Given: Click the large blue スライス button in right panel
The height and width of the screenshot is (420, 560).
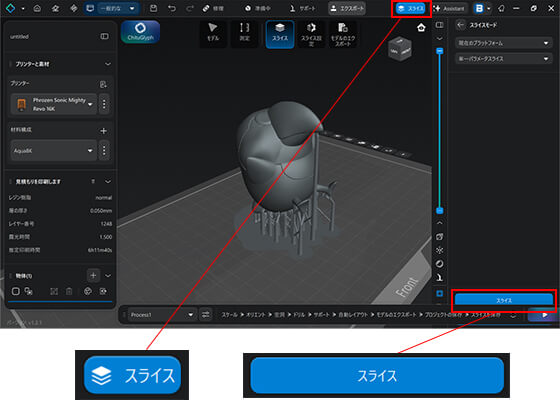Looking at the screenshot, I should (x=504, y=300).
